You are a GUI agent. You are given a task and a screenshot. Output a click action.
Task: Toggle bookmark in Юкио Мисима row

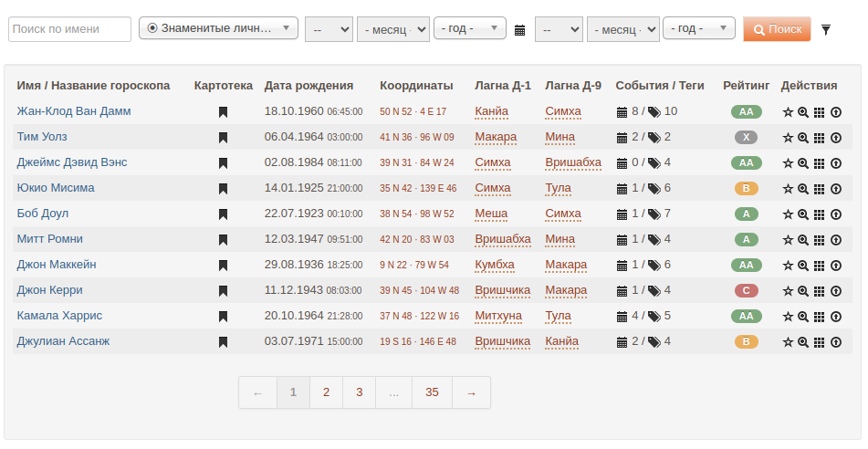(x=223, y=188)
